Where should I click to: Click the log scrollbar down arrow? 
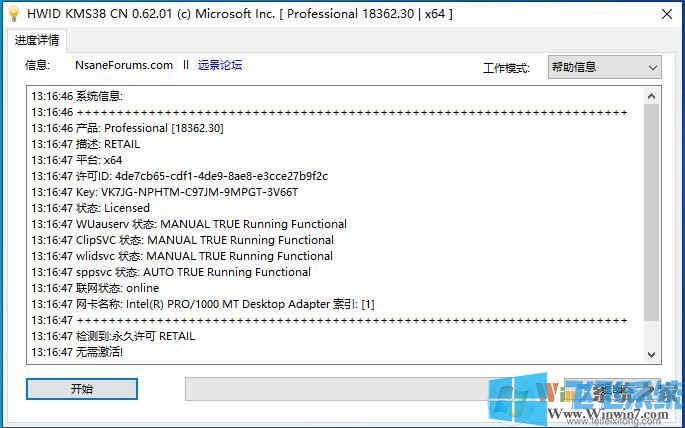652,355
